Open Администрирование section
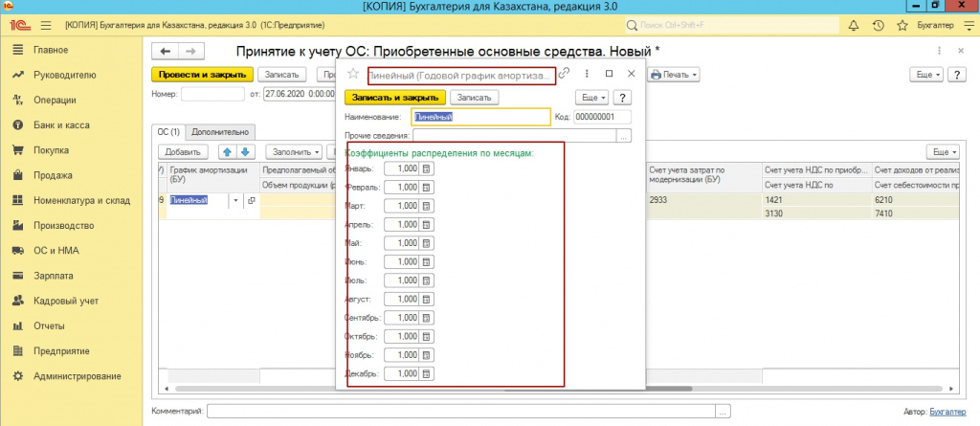The width and height of the screenshot is (980, 426). pyautogui.click(x=77, y=376)
